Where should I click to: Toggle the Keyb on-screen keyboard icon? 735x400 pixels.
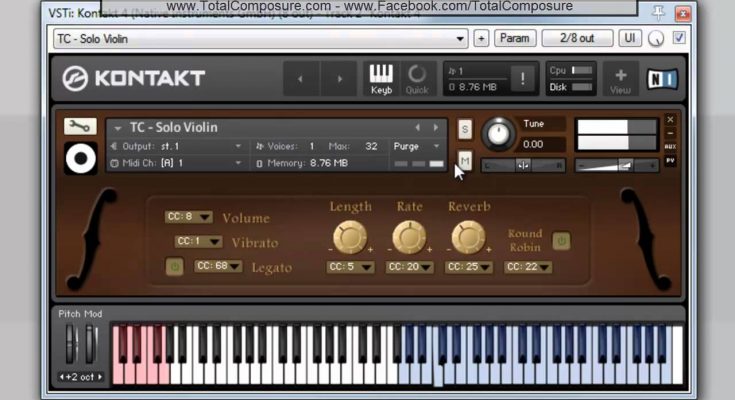[381, 78]
